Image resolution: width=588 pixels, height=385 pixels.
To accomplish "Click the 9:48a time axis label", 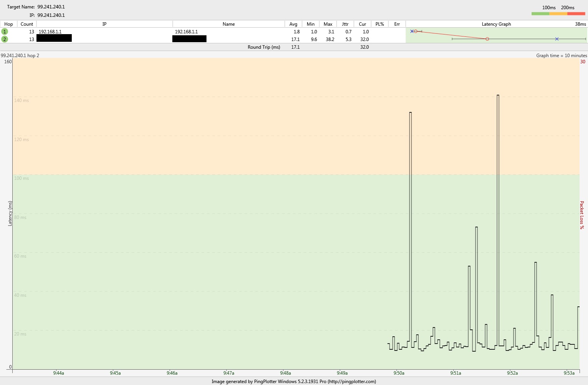I will [x=286, y=373].
